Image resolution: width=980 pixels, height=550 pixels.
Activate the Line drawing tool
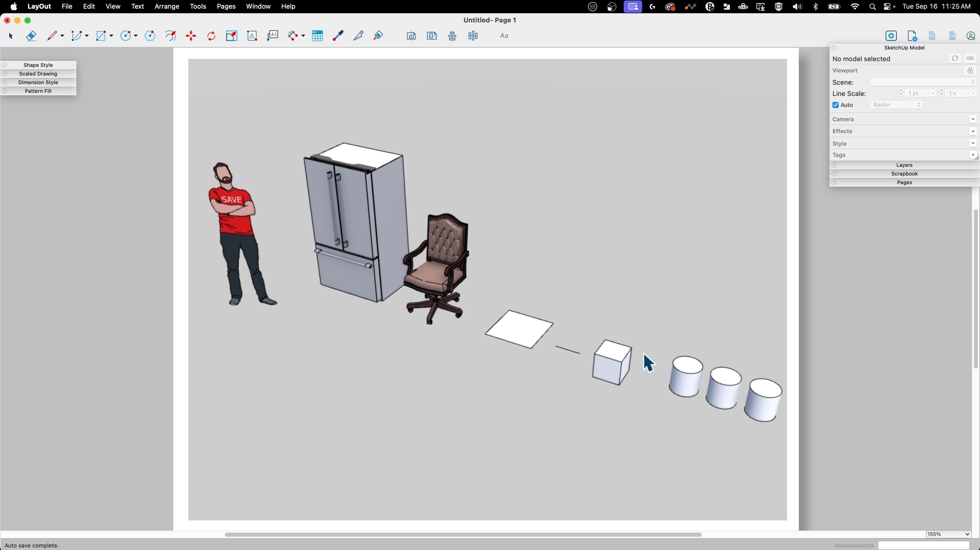(x=53, y=36)
